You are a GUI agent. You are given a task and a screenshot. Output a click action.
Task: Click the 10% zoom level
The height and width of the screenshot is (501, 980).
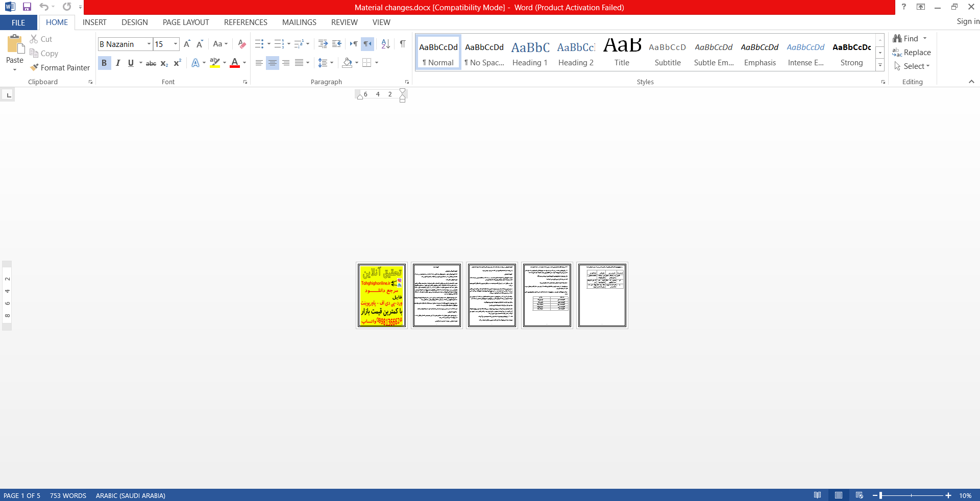[965, 495]
